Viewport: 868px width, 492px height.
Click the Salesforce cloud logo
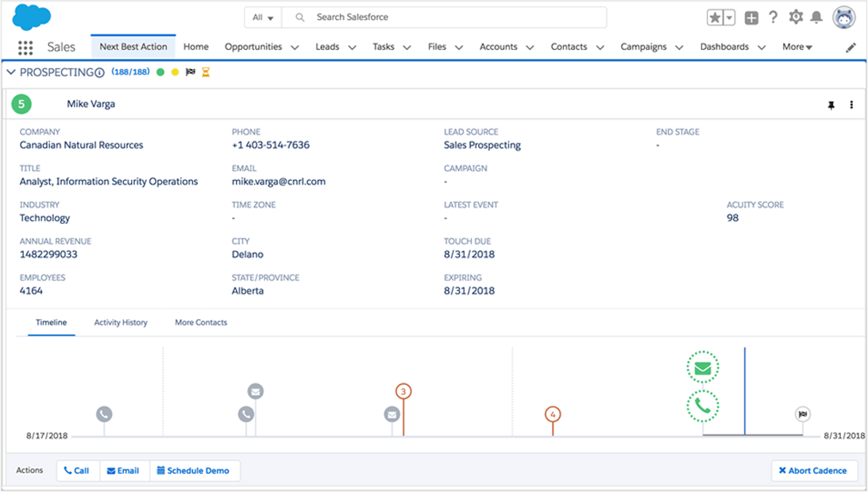click(x=32, y=17)
